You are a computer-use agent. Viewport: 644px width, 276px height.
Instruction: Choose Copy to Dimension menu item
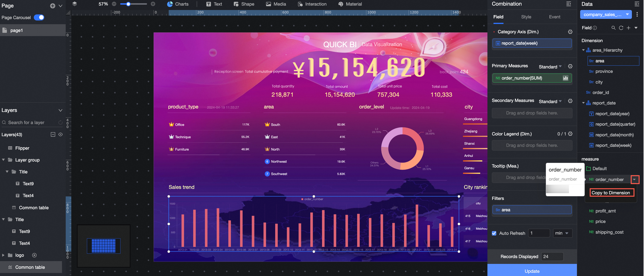click(x=610, y=193)
